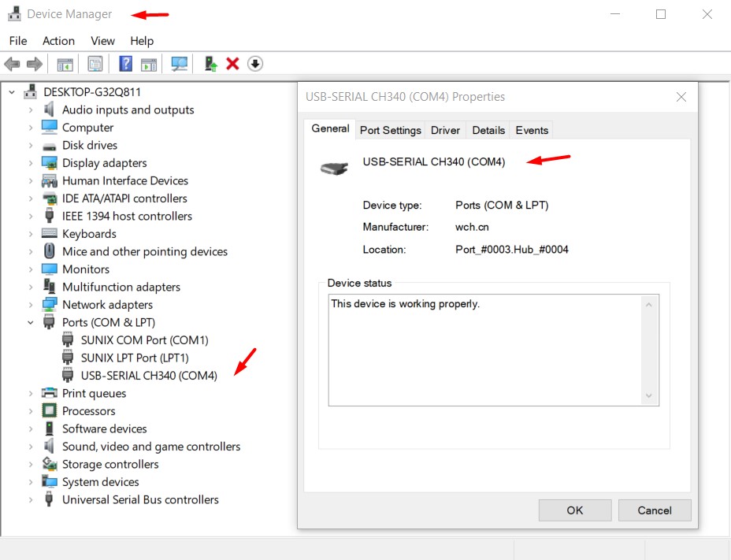731x560 pixels.
Task: Click Show/Hide Console Tree toolbar icon
Action: [x=65, y=64]
